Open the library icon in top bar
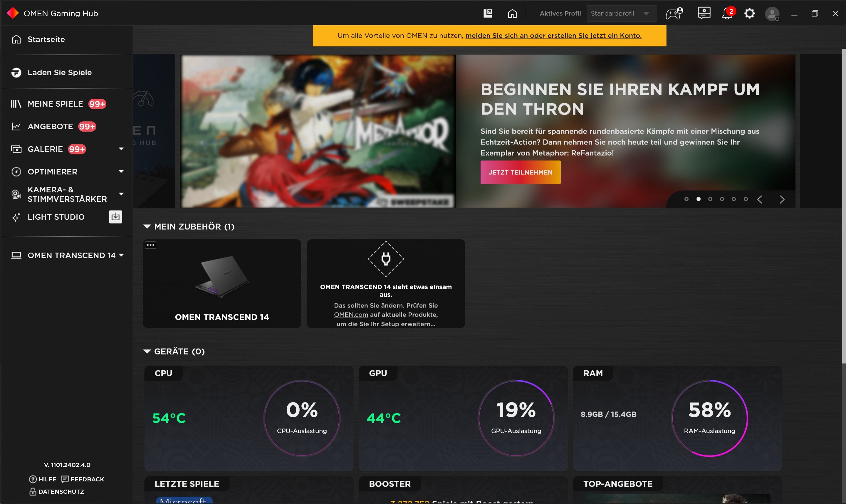The height and width of the screenshot is (504, 846). tap(488, 13)
